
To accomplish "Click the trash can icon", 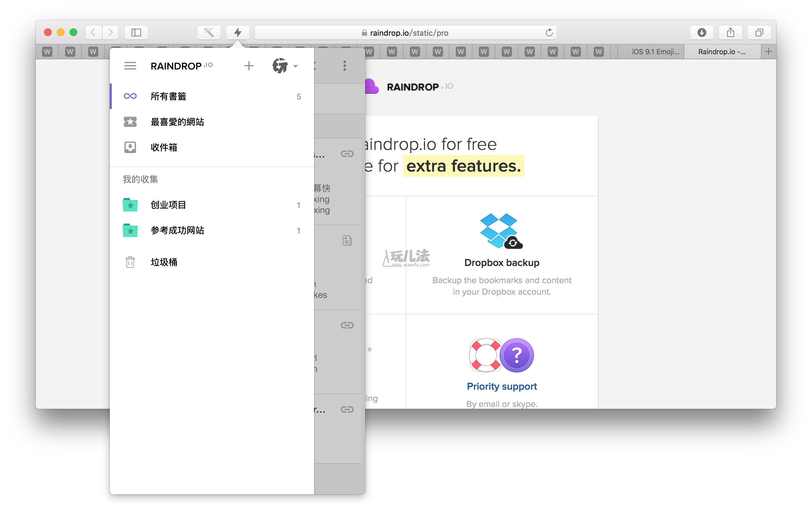I will click(130, 262).
